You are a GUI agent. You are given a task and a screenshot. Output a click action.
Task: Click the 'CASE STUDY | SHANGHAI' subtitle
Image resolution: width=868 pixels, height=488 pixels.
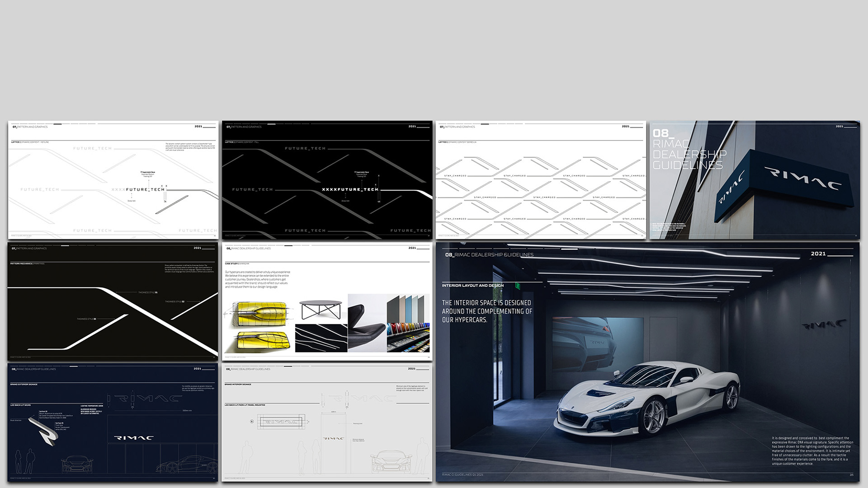pyautogui.click(x=237, y=263)
